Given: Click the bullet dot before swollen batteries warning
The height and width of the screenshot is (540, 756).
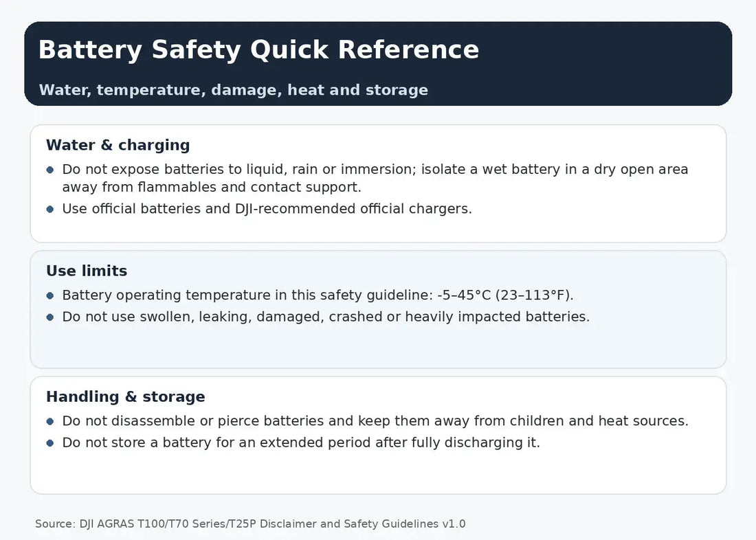Looking at the screenshot, I should click(50, 317).
